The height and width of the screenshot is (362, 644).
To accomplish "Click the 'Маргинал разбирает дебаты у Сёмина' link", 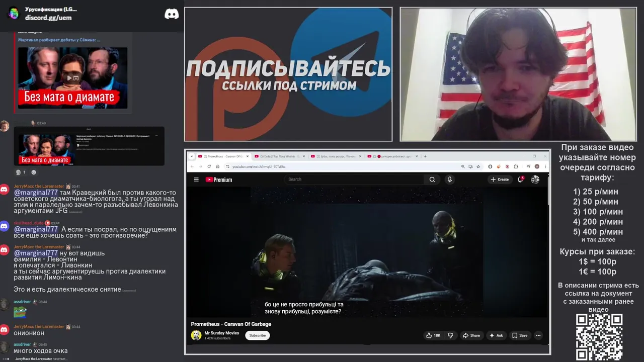I will pyautogui.click(x=59, y=40).
